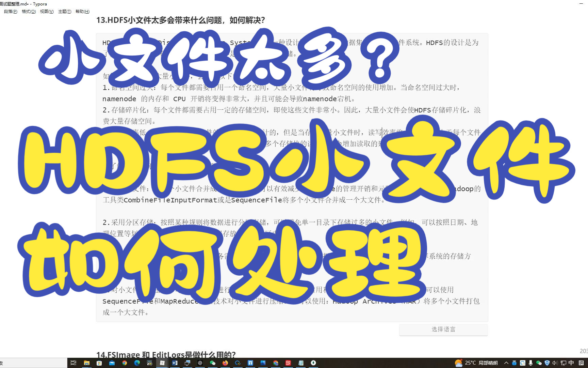
Task: Open the weather widget 25°C 局部晴朗
Action: pyautogui.click(x=476, y=363)
